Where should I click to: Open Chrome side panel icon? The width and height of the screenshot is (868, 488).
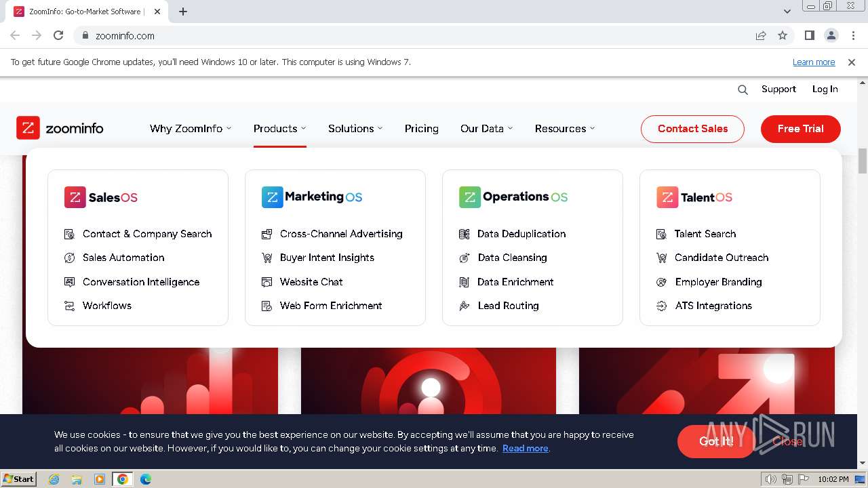tap(809, 36)
